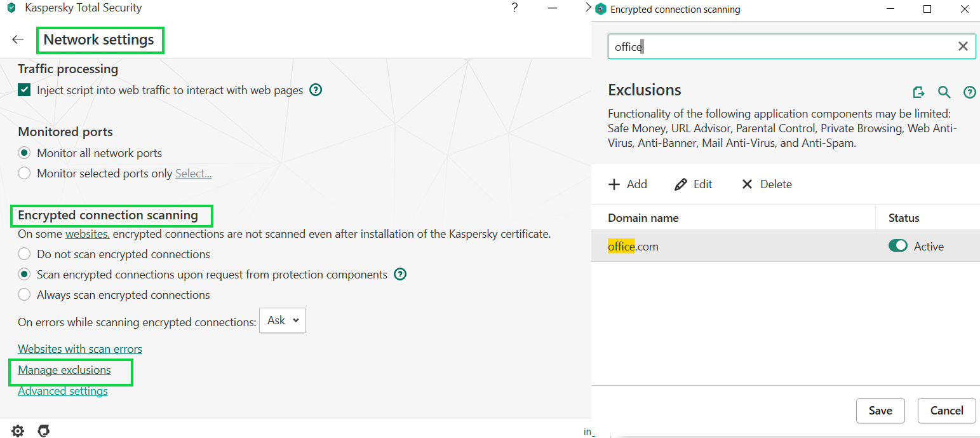Export exclusions list icon
This screenshot has width=980, height=438.
918,93
